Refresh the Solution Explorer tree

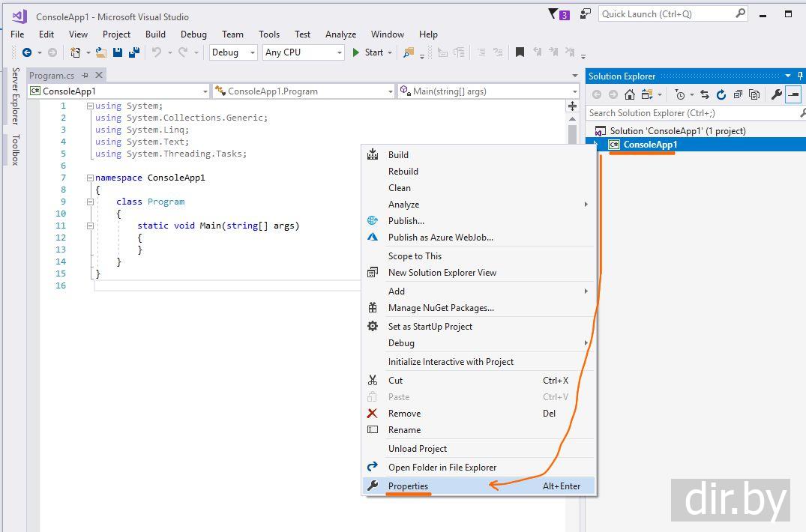721,94
